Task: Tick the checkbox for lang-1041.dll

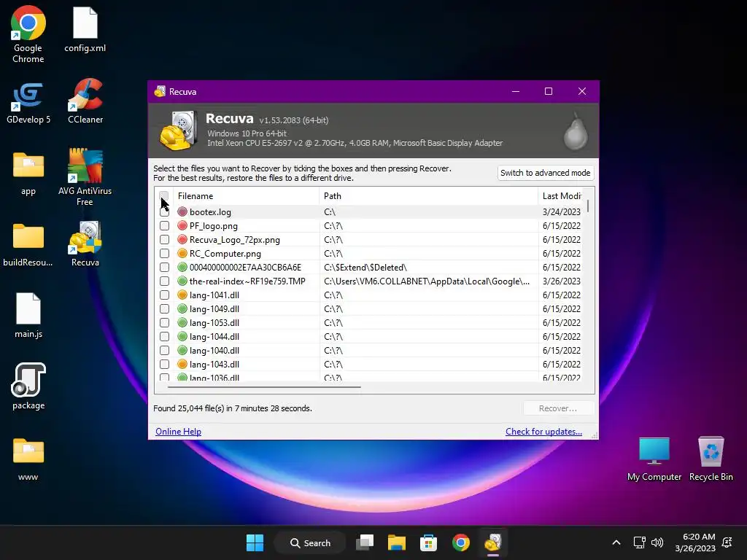Action: tap(164, 295)
